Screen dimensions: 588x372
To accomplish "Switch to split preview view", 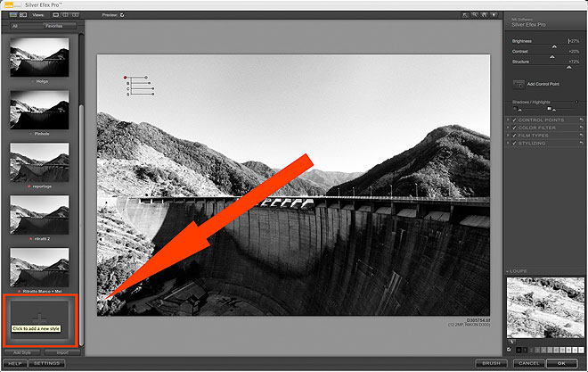I will [x=66, y=15].
